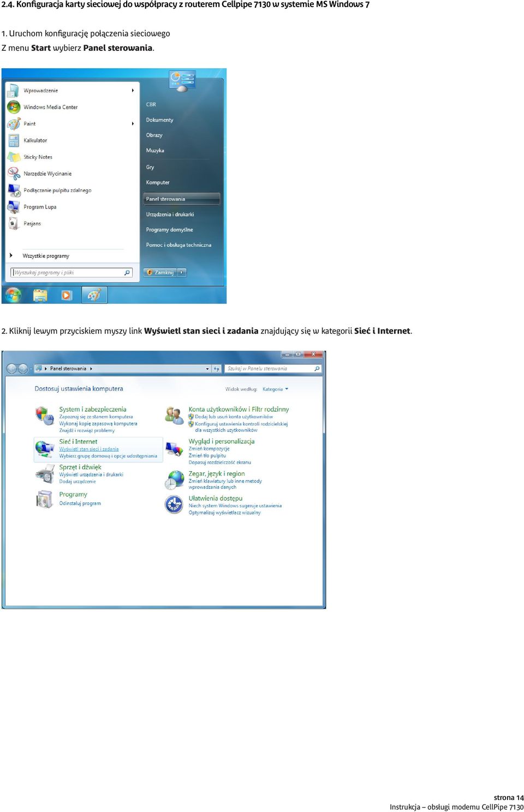The height and width of the screenshot is (812, 524).
Task: Click the Zegar, język i region globe icon
Action: click(x=174, y=480)
